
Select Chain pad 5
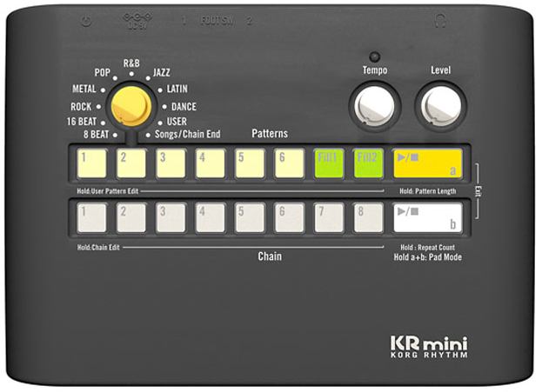250,217
